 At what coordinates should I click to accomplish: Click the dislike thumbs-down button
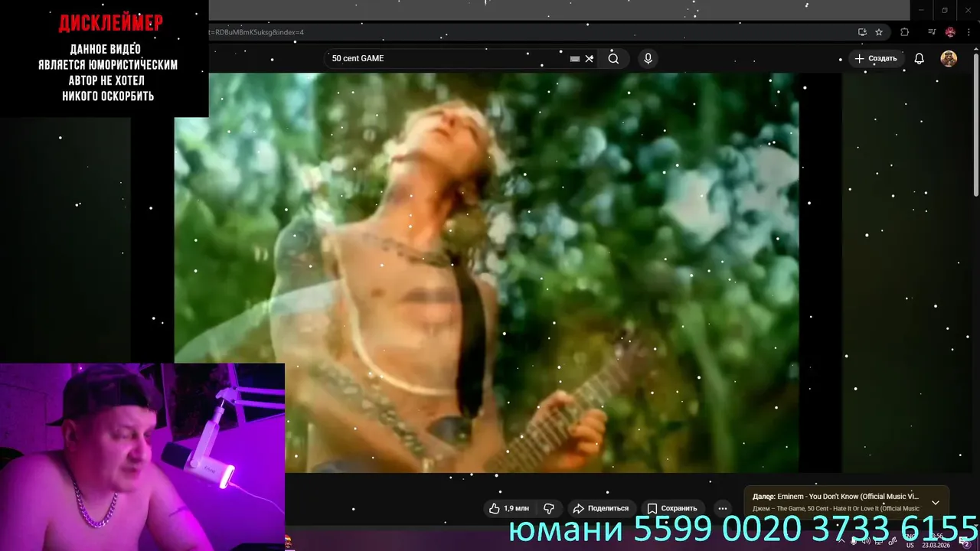click(549, 508)
